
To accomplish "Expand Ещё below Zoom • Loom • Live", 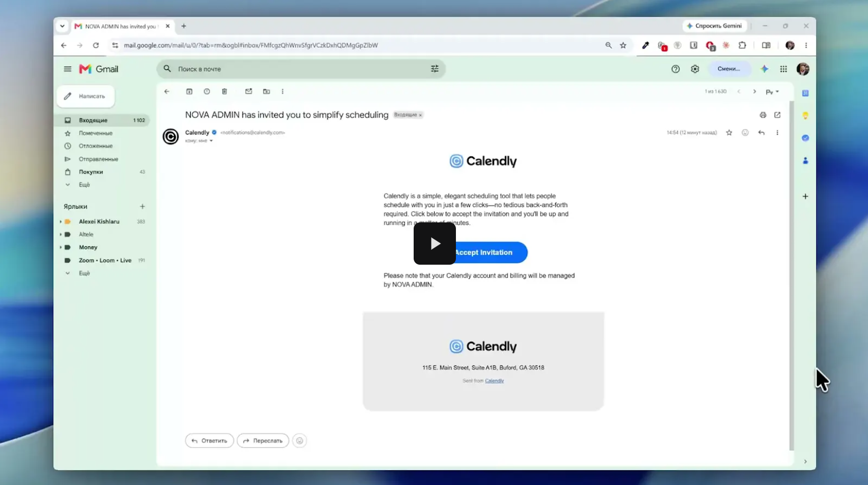I will (x=84, y=273).
